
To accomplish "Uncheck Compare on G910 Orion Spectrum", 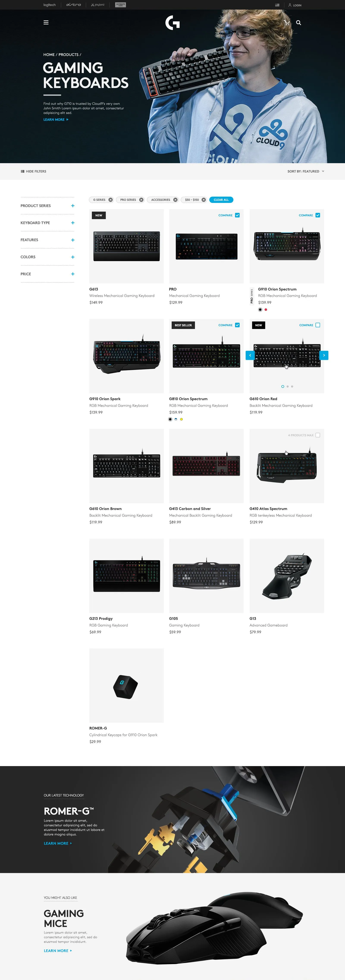I will point(318,215).
